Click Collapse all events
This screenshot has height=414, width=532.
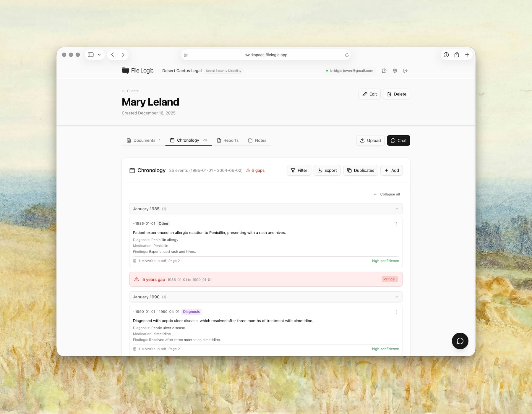387,194
